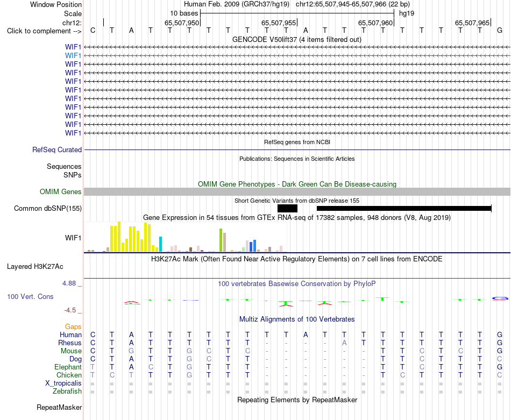Click the final G base in the sequence row
Screen dimensions: 511x420
point(500,30)
